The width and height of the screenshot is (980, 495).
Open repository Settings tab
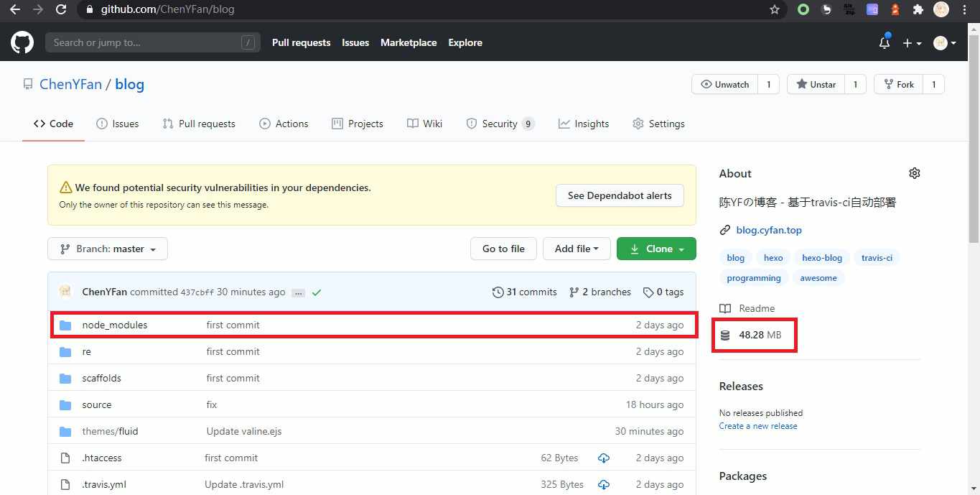click(658, 124)
